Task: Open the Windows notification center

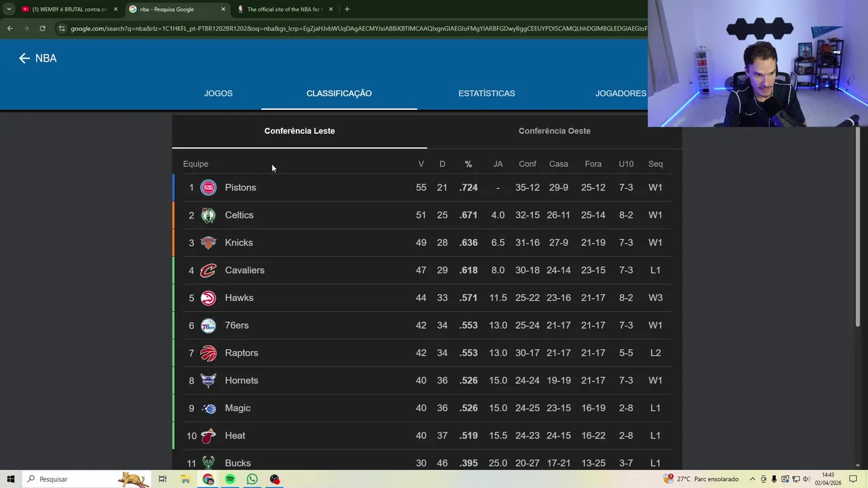Action: coord(853,479)
